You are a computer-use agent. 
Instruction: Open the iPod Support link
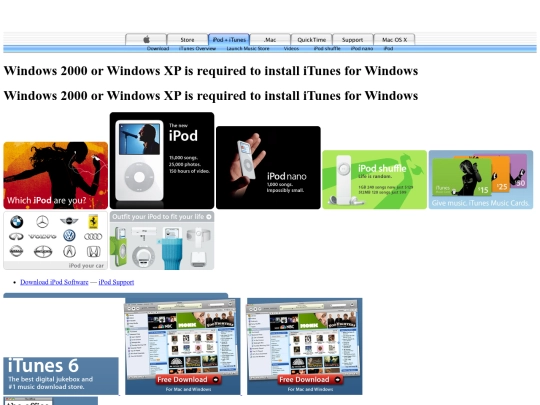[x=116, y=282]
